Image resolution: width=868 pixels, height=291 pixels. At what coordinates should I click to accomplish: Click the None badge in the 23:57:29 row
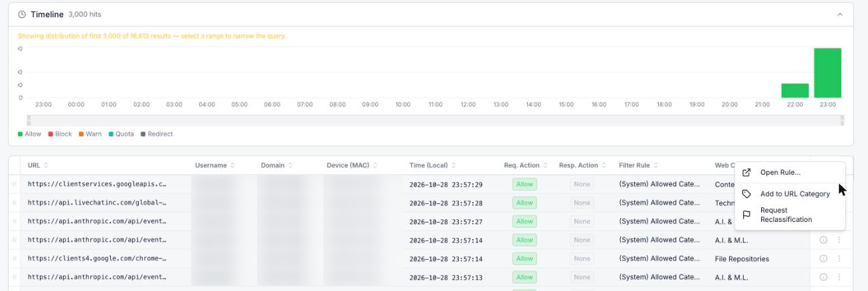click(582, 184)
